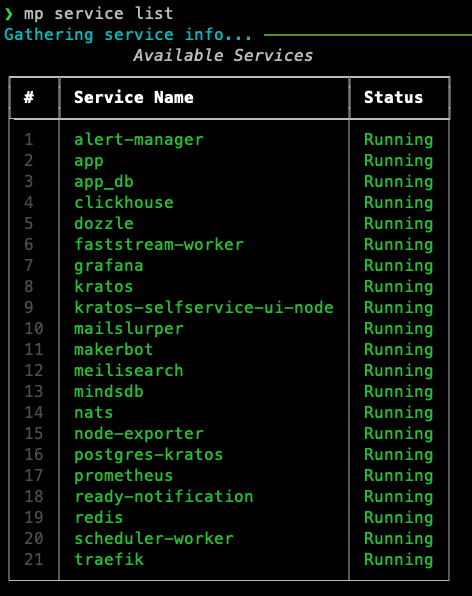Click the ready-notification service entry

click(164, 496)
